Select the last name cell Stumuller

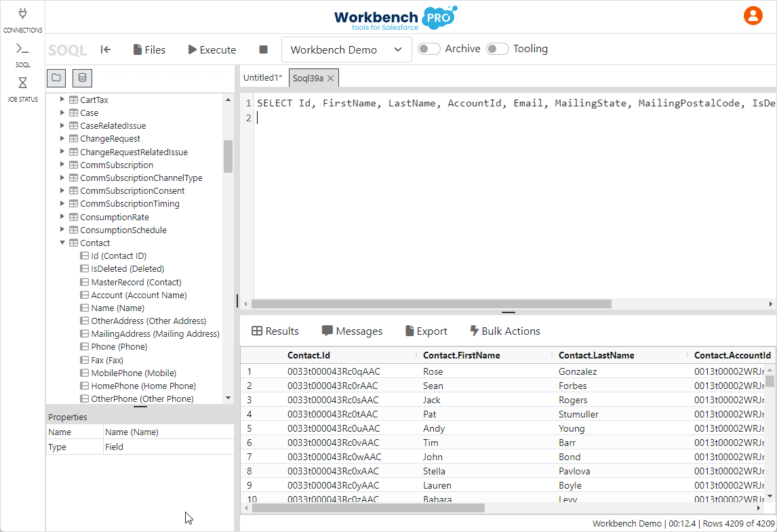pos(578,414)
